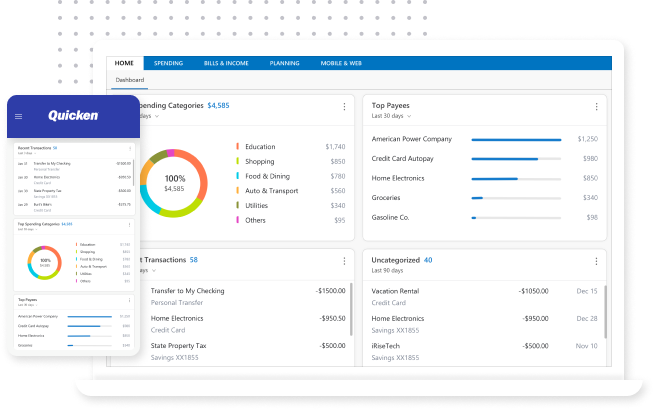
Task: Expand the days dropdown on desktop Spending Categories
Action: click(149, 116)
